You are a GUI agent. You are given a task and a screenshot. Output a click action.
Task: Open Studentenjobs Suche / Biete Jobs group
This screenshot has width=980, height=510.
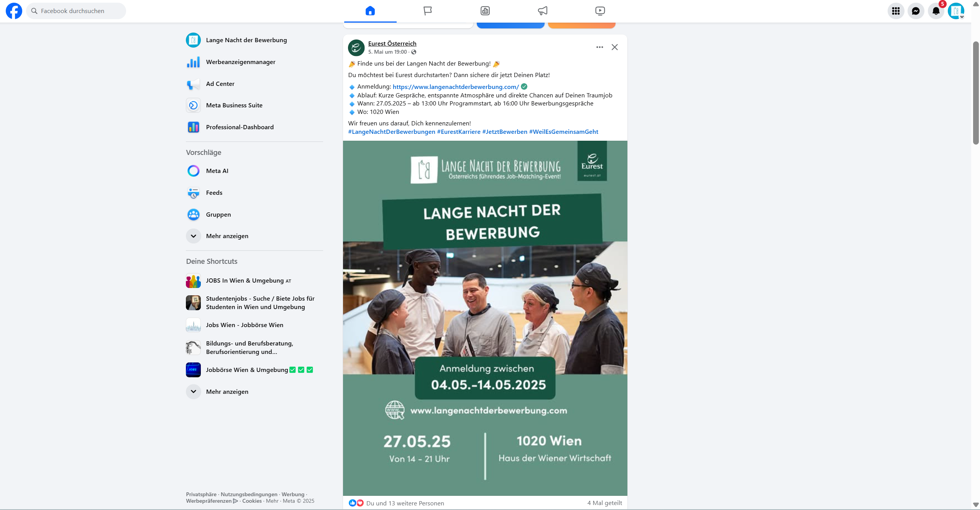pos(254,303)
